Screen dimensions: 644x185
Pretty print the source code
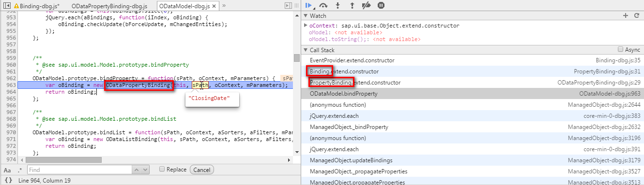pos(8,180)
